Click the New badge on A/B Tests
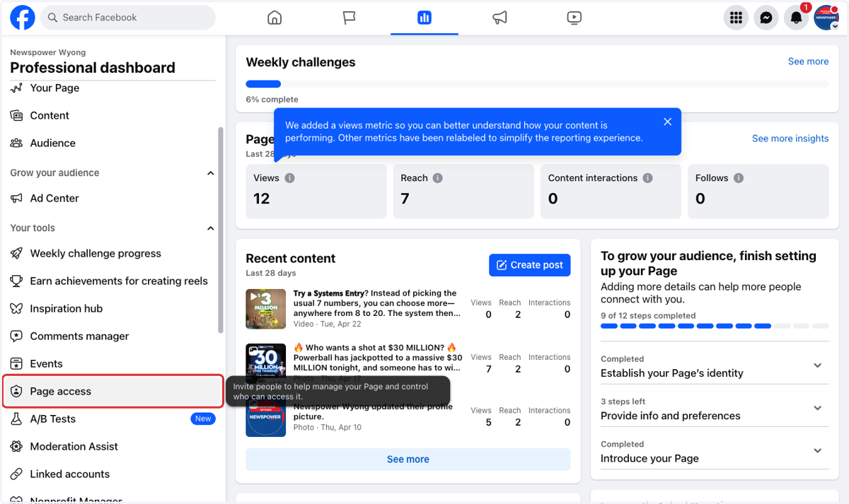This screenshot has height=504, width=849. [x=203, y=418]
